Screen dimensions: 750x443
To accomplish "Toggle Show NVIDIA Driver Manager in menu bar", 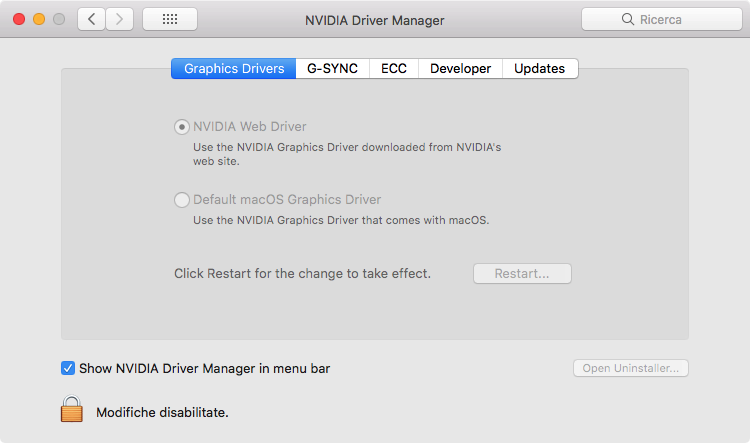I will pos(68,368).
